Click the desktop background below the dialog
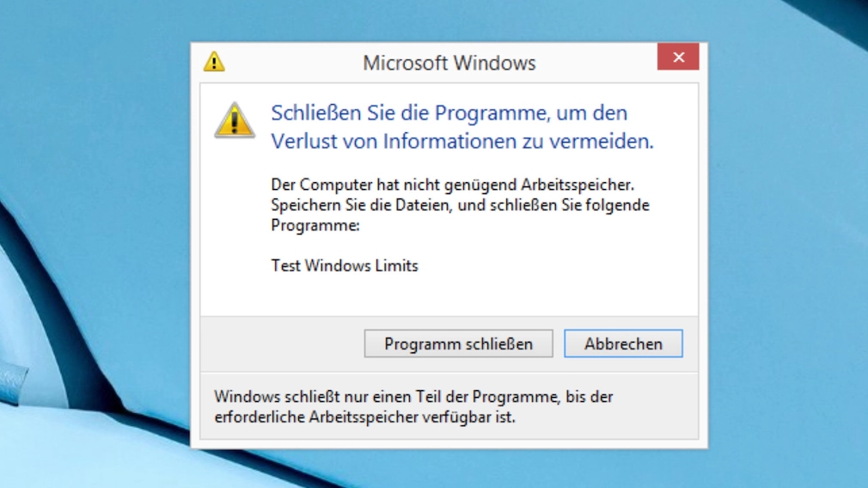 tap(449, 469)
